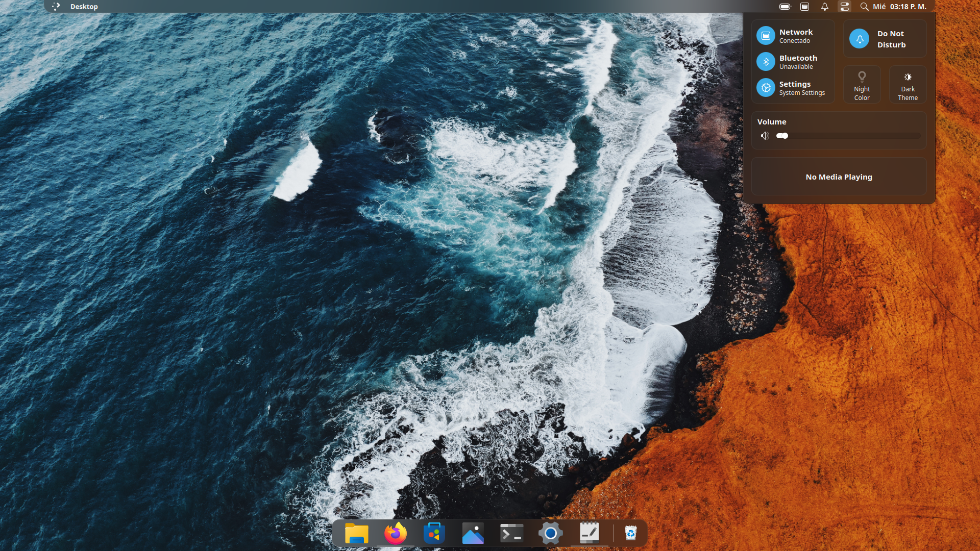Toggle Night Color
The image size is (980, 551).
click(x=862, y=85)
